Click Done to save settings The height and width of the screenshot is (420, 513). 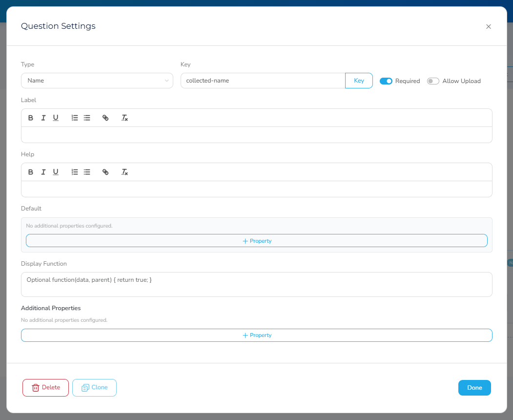tap(474, 388)
